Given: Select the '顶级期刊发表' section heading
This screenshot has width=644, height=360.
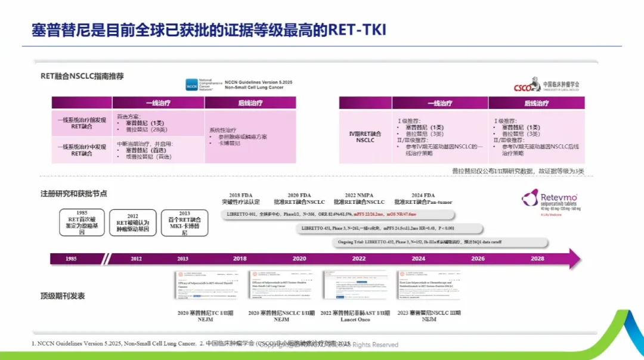Looking at the screenshot, I should pyautogui.click(x=63, y=296).
